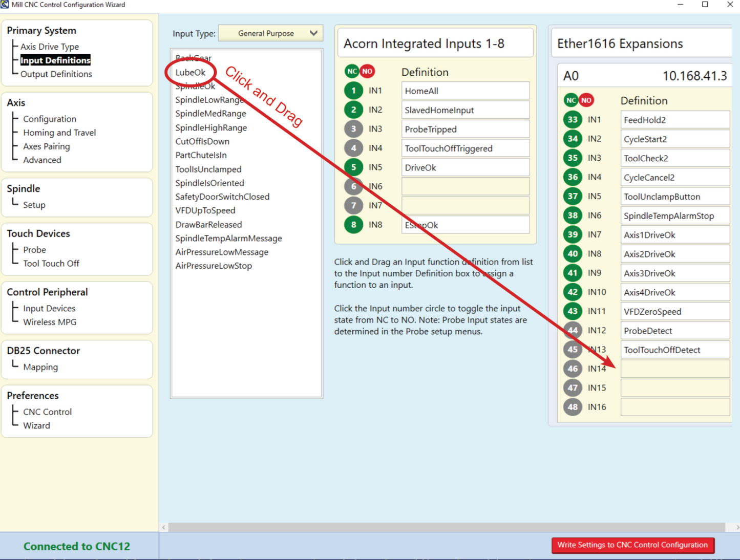Go to Wireless MPG page

pos(50,322)
